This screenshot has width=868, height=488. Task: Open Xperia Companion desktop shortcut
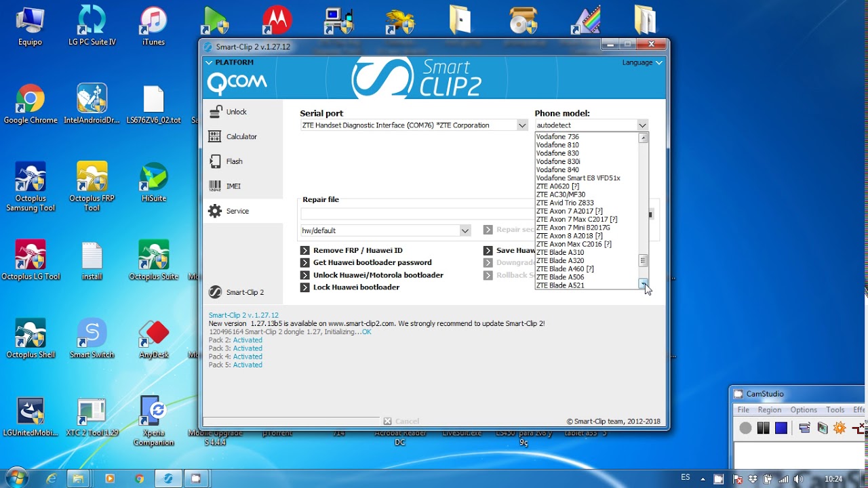pos(153,421)
